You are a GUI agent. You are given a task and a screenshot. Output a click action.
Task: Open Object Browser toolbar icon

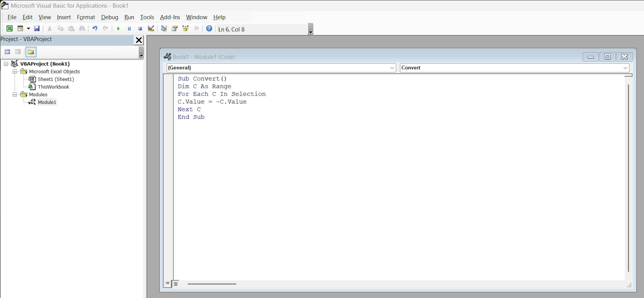tap(185, 29)
